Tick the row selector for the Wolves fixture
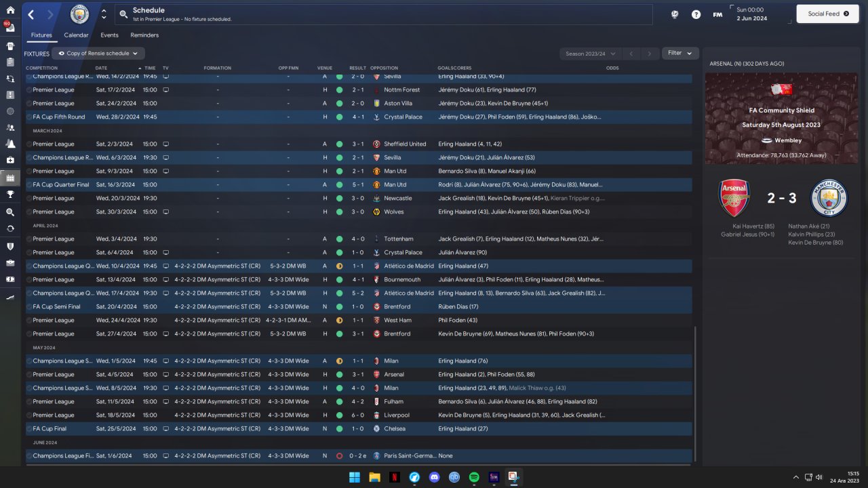This screenshot has height=488, width=868. pos(29,211)
